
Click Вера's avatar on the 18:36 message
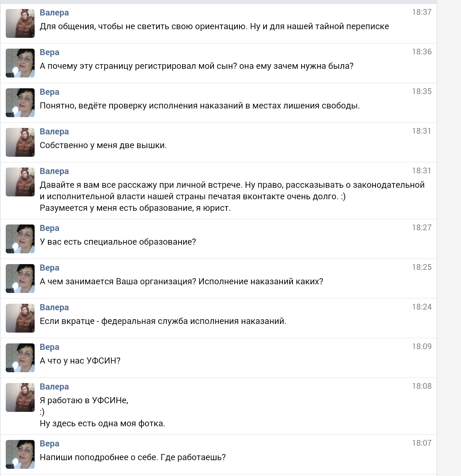(x=20, y=63)
